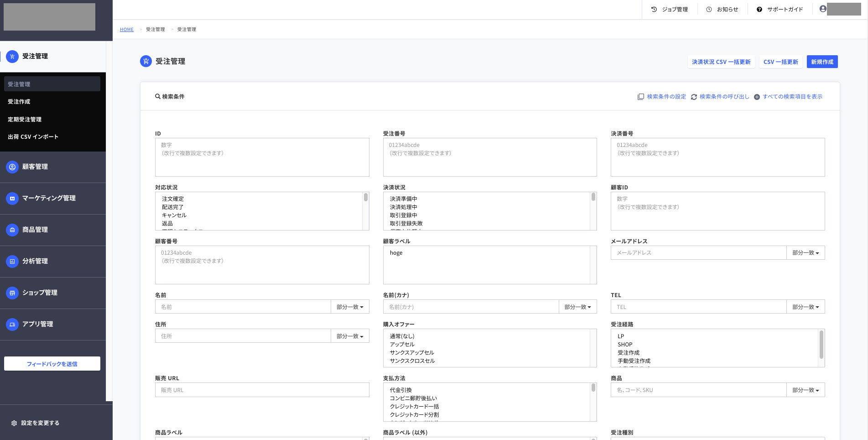Expand the メールアドレス 部分一致 dropdown
868x440 pixels.
click(806, 253)
